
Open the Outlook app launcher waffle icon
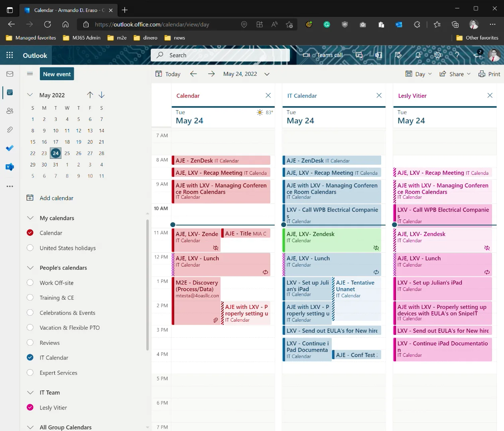click(x=10, y=55)
